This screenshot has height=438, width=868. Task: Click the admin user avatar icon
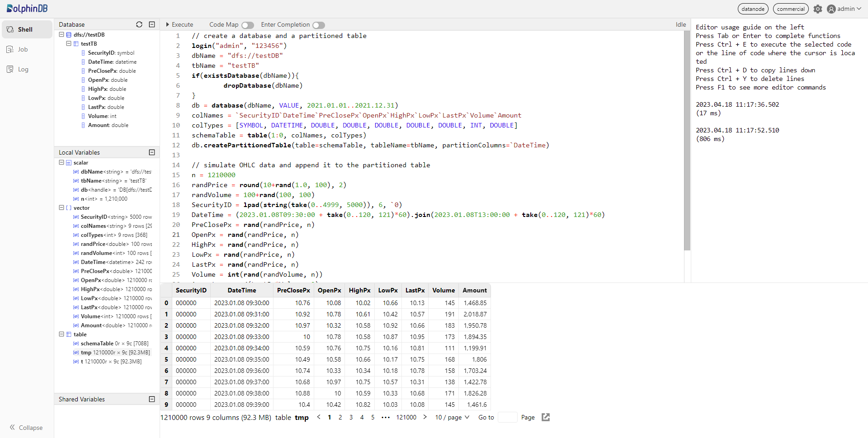coord(831,9)
